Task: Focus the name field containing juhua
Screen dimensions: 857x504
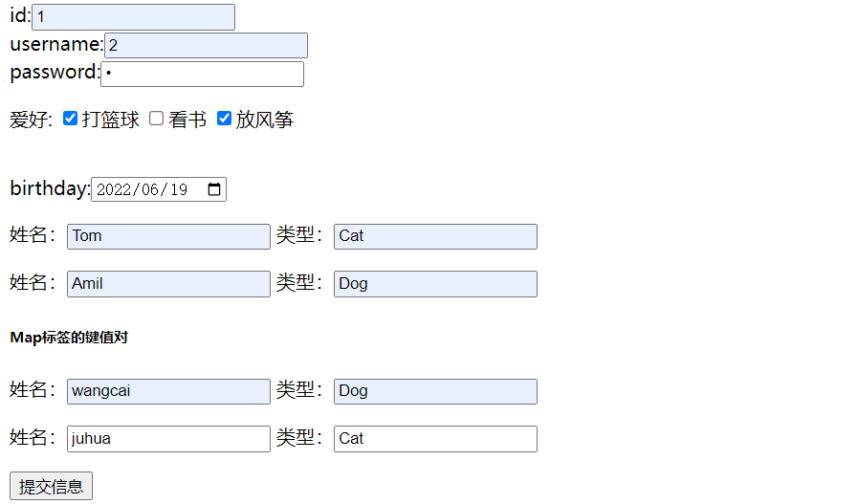Action: 168,439
